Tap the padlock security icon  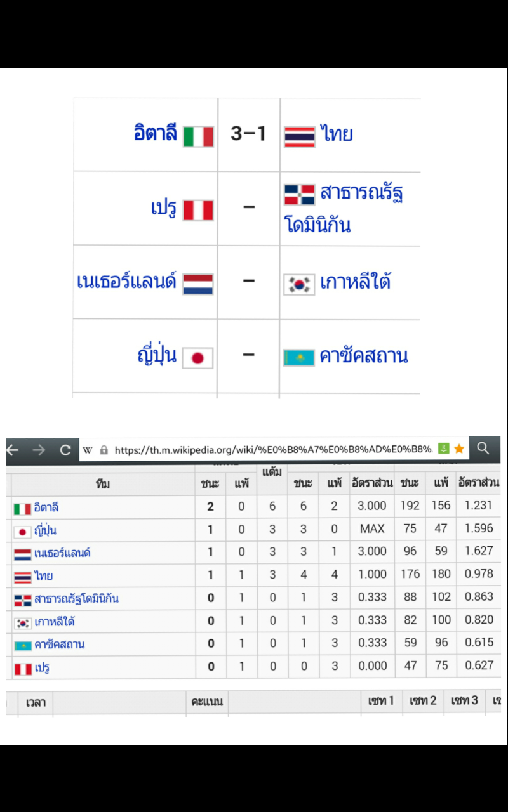tap(104, 450)
